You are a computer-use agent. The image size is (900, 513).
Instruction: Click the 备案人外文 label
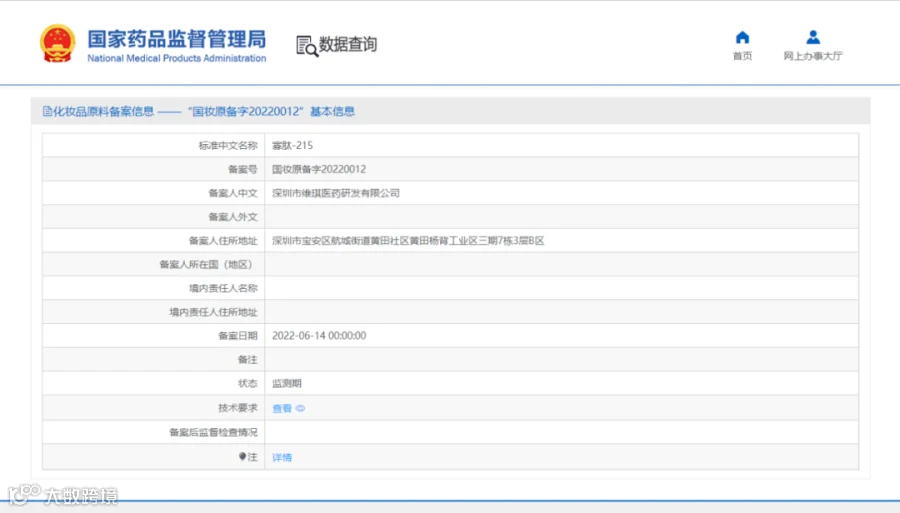(x=232, y=217)
